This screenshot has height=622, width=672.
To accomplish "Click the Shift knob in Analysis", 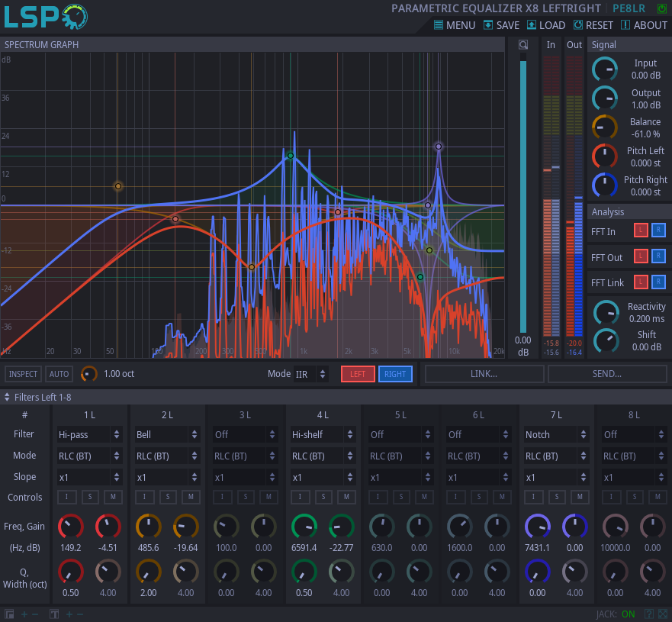I will point(606,341).
